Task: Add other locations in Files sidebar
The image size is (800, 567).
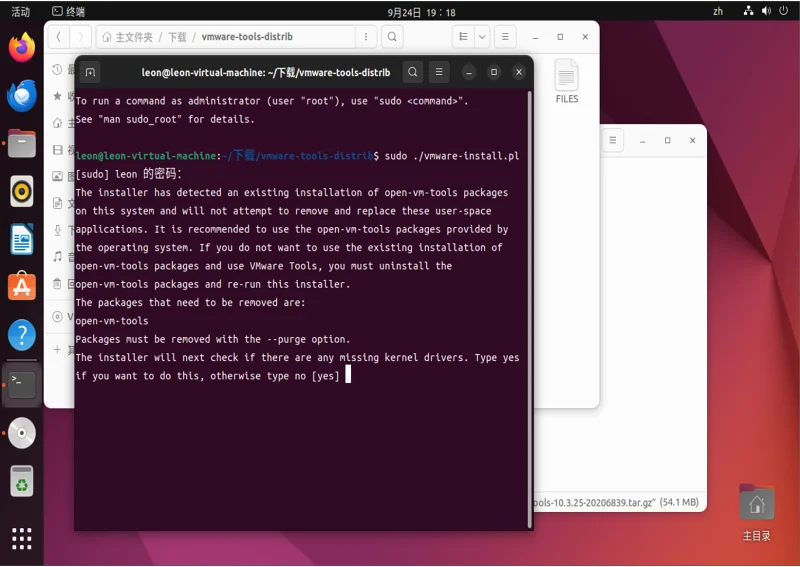Action: (x=62, y=350)
